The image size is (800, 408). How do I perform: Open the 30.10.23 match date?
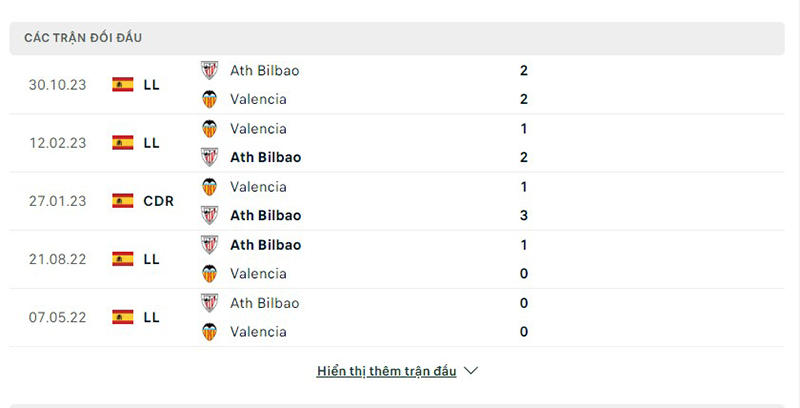coord(58,85)
